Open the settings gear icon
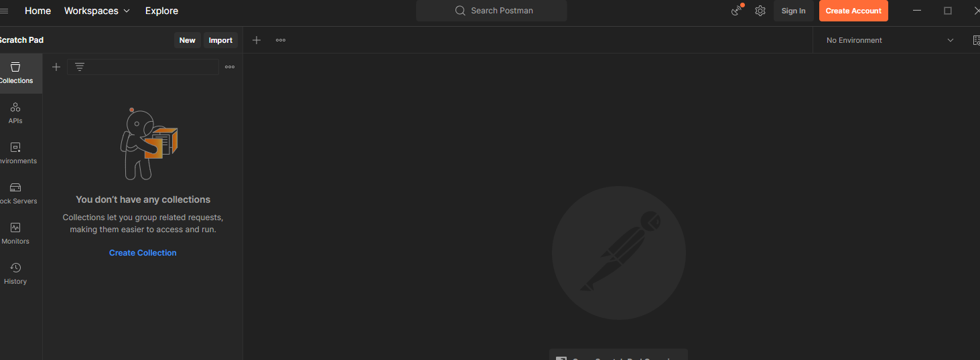Image resolution: width=980 pixels, height=360 pixels. coord(760,11)
